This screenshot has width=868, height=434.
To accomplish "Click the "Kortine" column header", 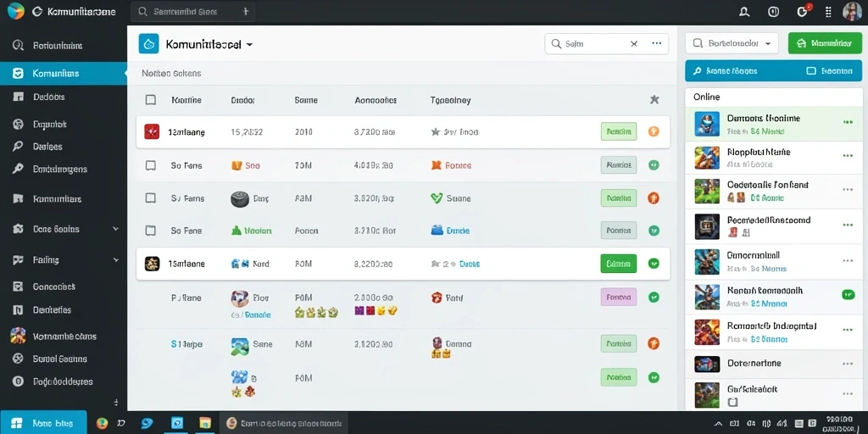I will point(186,100).
